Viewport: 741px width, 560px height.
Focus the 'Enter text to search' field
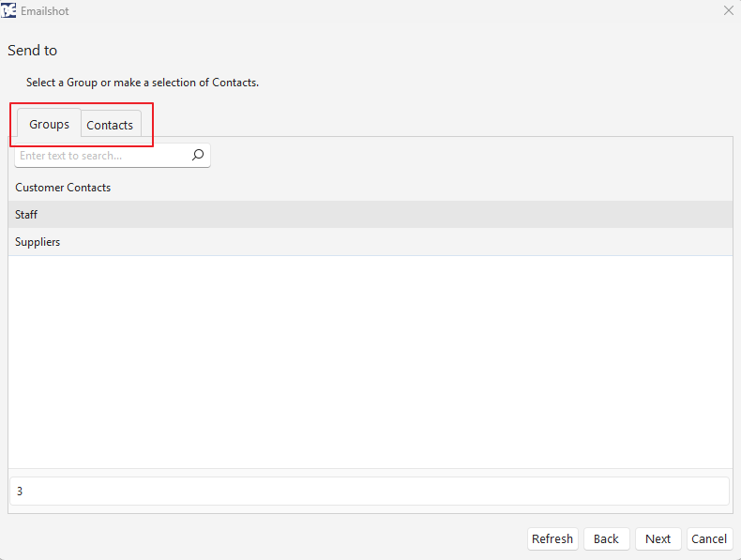tap(112, 156)
